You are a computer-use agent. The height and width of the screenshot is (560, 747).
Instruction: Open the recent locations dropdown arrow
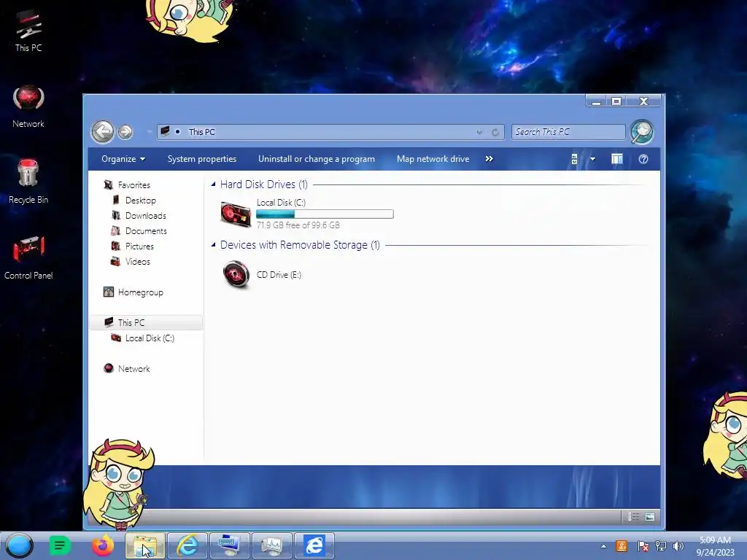point(149,132)
